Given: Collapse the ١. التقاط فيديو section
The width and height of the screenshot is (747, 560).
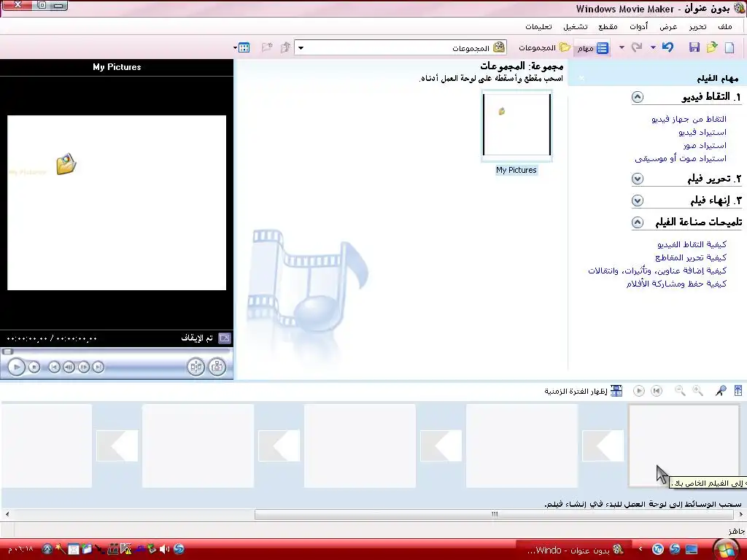Looking at the screenshot, I should 638,97.
